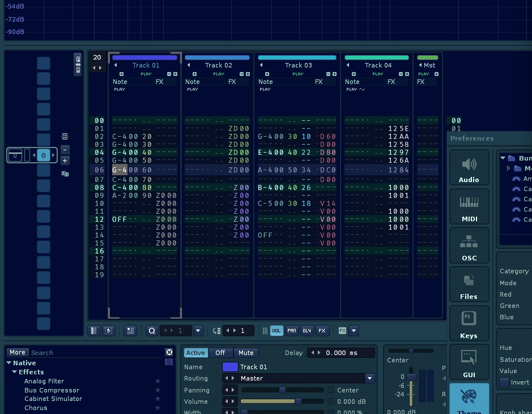Clear the device search with the X
The height and width of the screenshot is (414, 532).
click(x=169, y=352)
